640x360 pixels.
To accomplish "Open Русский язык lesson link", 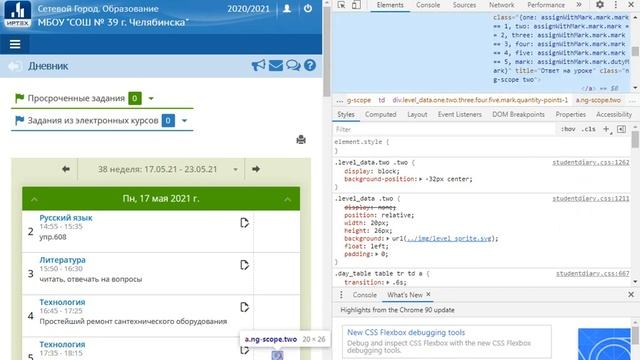I will coord(66,218).
